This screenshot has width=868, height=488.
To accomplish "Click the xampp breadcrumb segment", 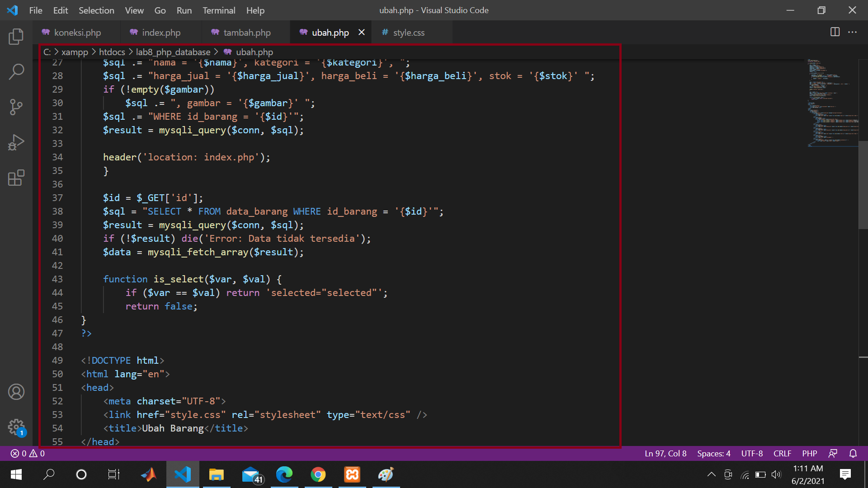I will 75,52.
